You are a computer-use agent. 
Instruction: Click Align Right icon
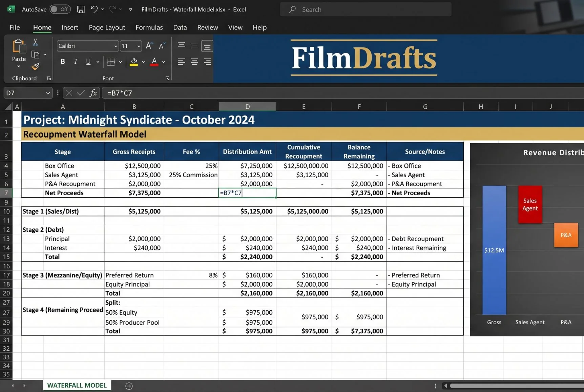[207, 62]
